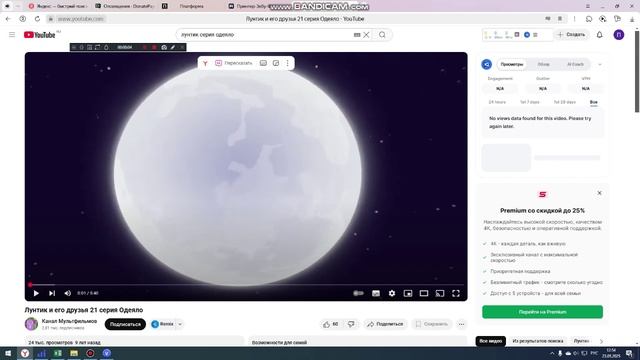Open Yandex Browser in the taskbar

point(25,353)
